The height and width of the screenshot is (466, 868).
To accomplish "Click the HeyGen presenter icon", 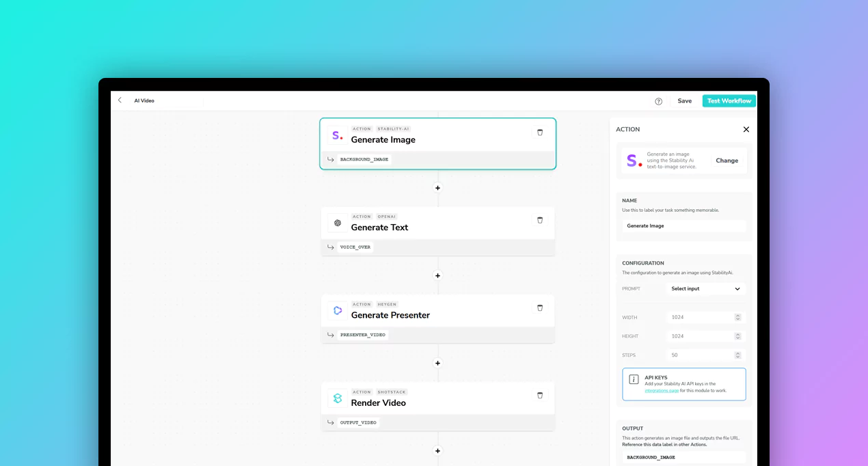I will coord(338,311).
